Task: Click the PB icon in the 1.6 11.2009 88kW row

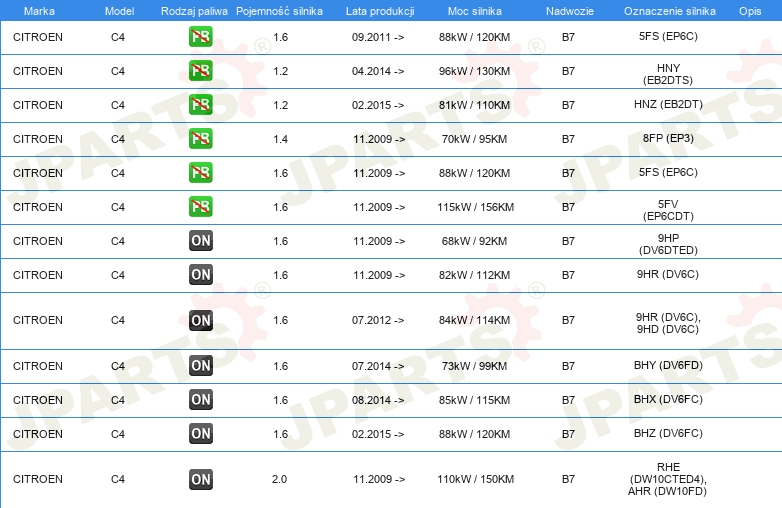Action: coord(200,172)
